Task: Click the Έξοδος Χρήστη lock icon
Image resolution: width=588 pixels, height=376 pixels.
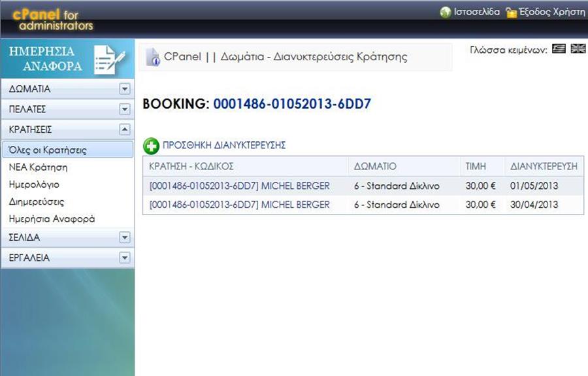Action: point(511,13)
